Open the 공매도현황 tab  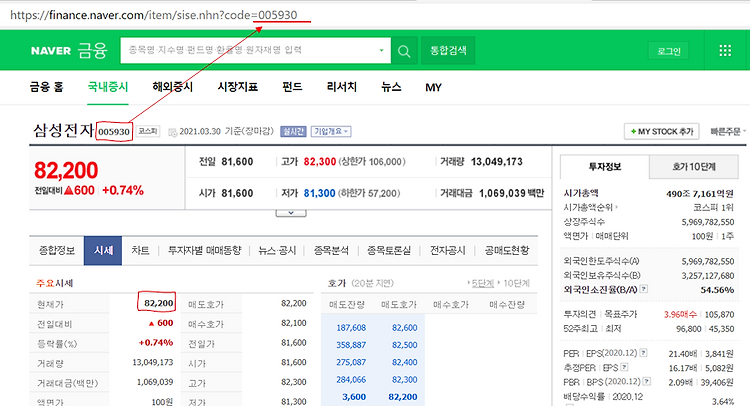507,251
